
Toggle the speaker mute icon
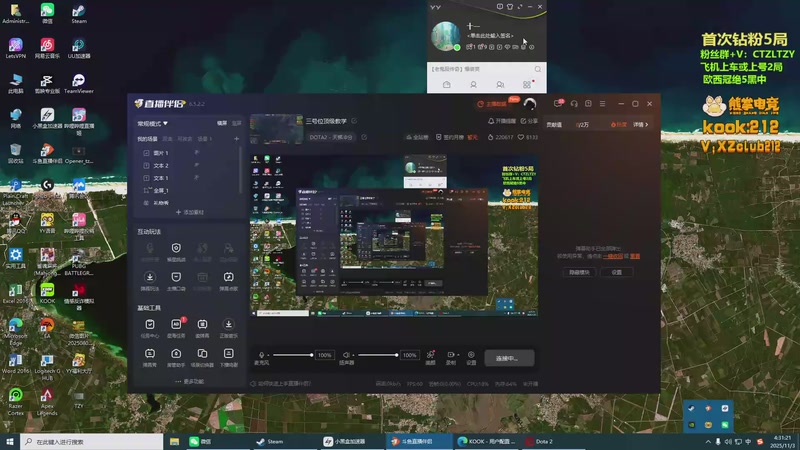tap(346, 355)
